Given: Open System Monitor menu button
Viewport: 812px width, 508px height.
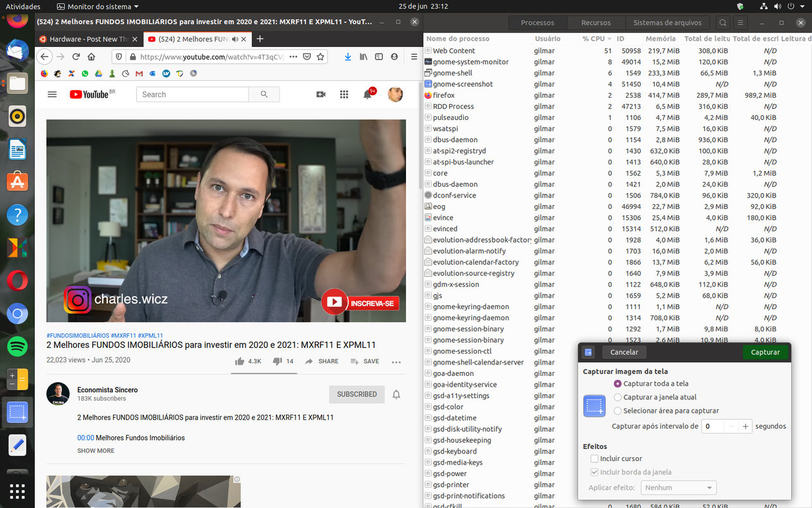Looking at the screenshot, I should [x=740, y=22].
